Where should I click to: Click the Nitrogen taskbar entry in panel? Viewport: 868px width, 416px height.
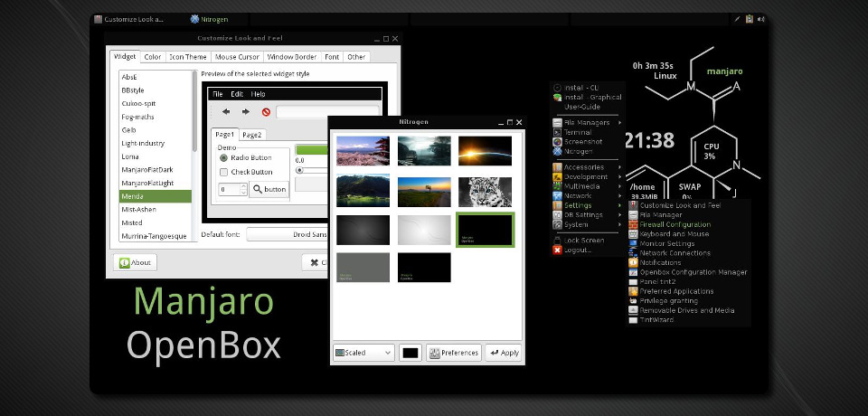click(x=209, y=19)
